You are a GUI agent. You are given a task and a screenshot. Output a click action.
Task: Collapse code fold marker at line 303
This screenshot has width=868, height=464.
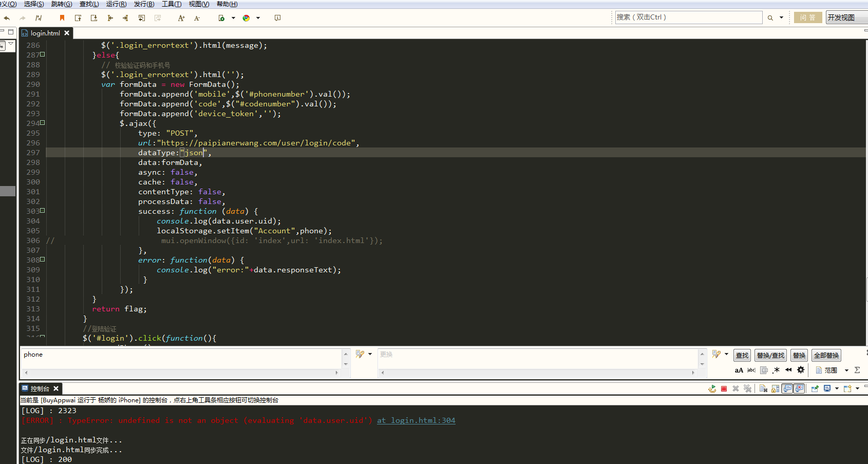click(43, 211)
